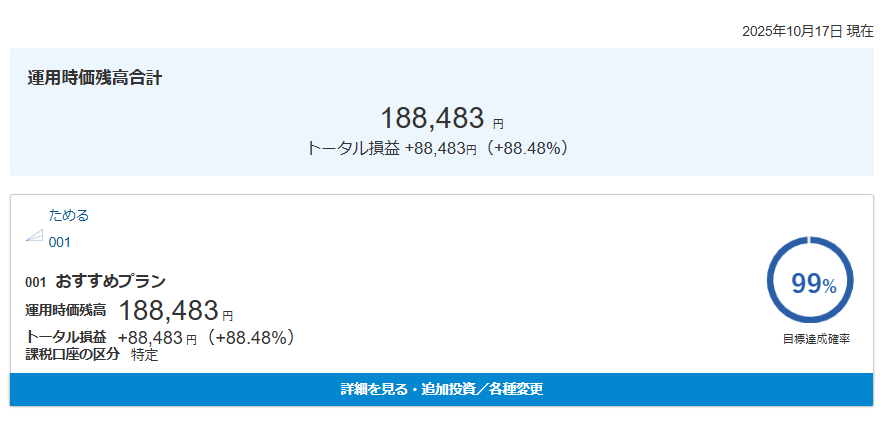Click the 課税口座の区分 label
Screen dimensions: 880x422
pyautogui.click(x=72, y=354)
